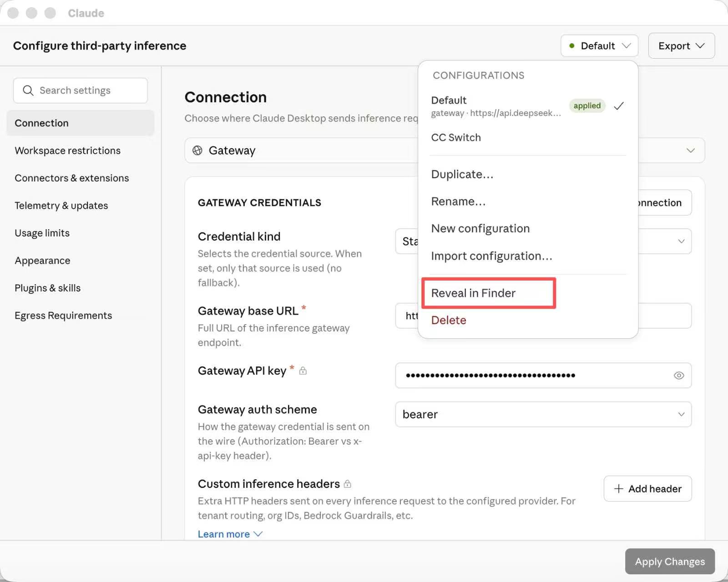Click the checkmark next to Default configuration
Image resolution: width=728 pixels, height=582 pixels.
pos(618,106)
